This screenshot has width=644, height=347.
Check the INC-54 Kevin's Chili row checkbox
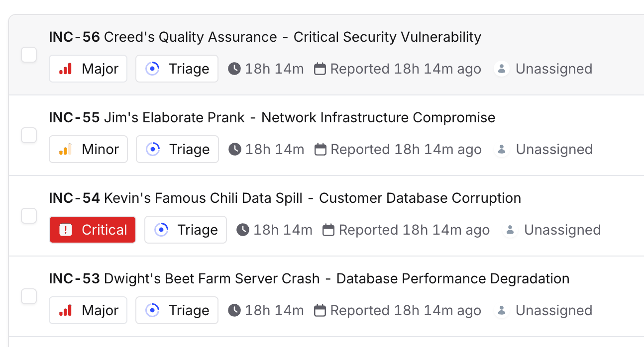[29, 215]
